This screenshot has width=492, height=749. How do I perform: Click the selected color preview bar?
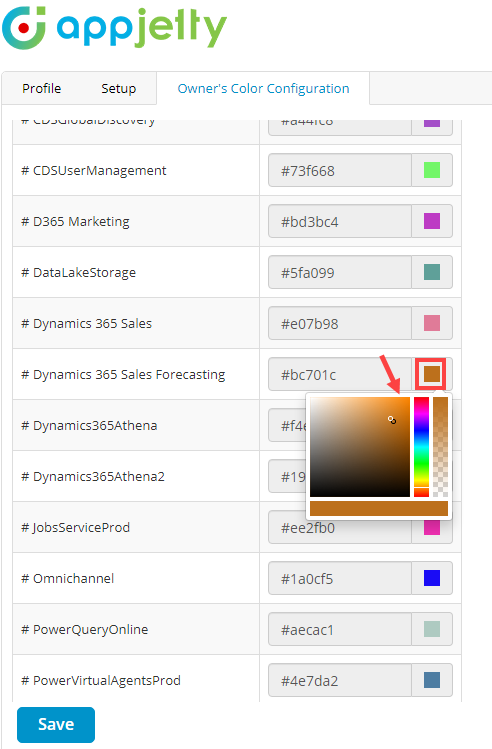coord(379,508)
